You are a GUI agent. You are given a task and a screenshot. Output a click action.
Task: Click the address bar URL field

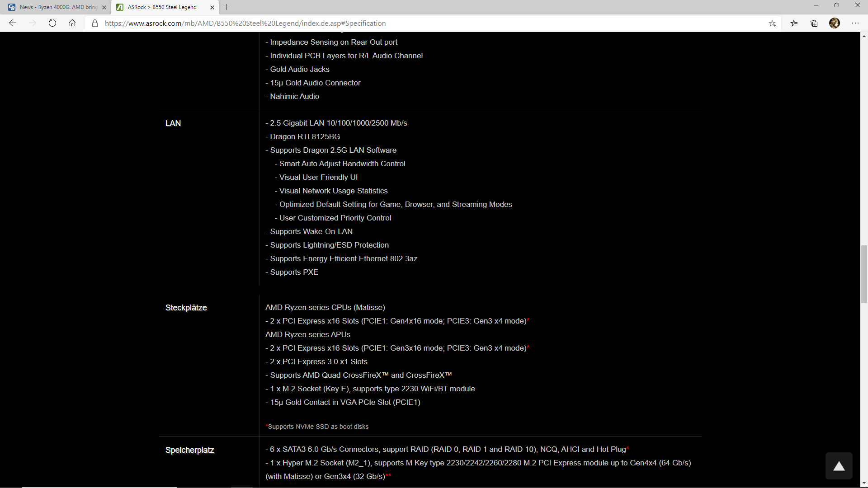(407, 23)
